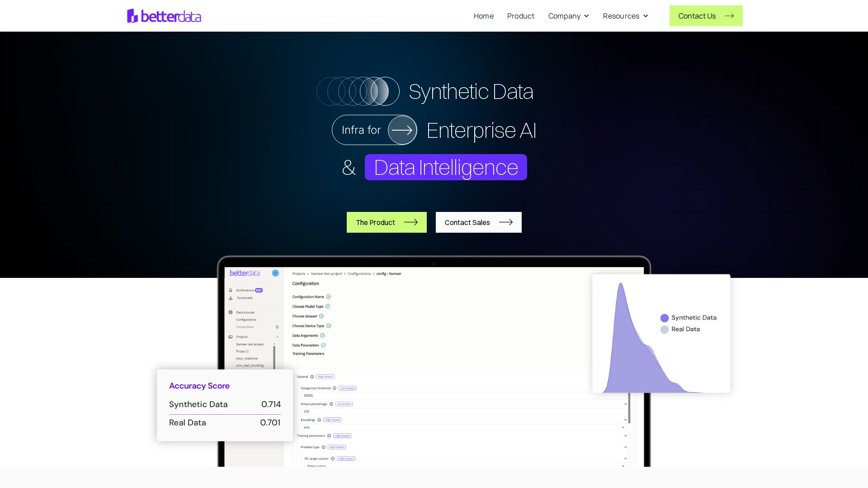The width and height of the screenshot is (868, 488).
Task: Click the checkmark beside Data Arguments
Action: pyautogui.click(x=322, y=336)
